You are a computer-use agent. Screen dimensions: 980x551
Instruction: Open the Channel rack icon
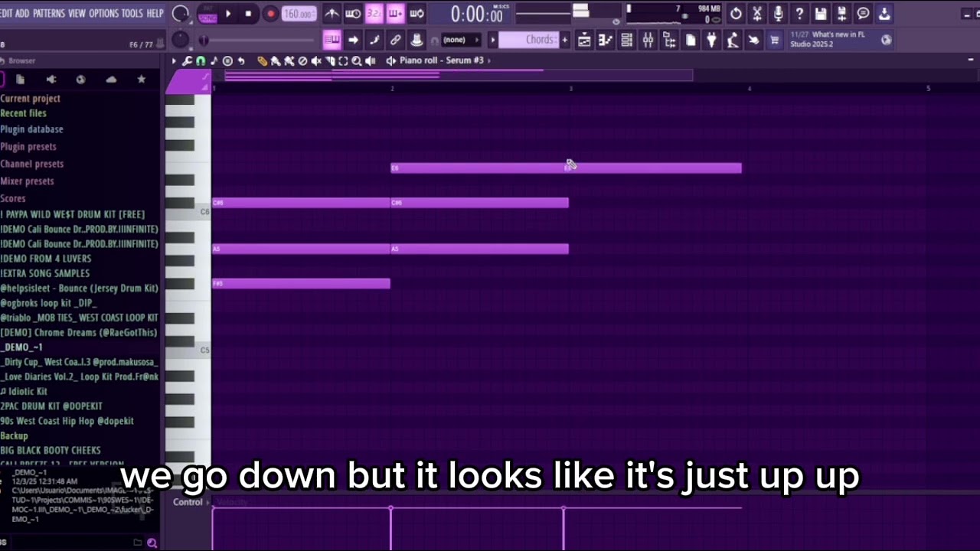point(627,40)
